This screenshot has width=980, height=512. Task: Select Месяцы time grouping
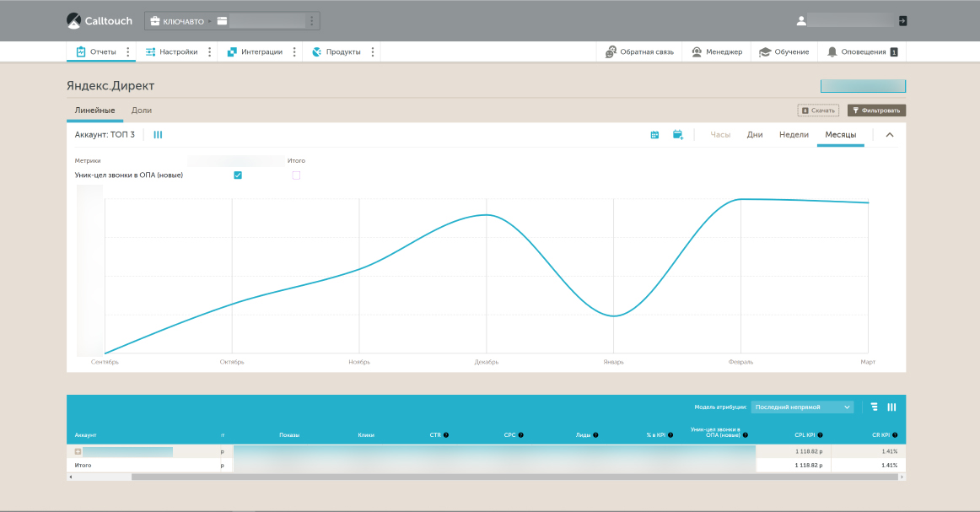841,134
